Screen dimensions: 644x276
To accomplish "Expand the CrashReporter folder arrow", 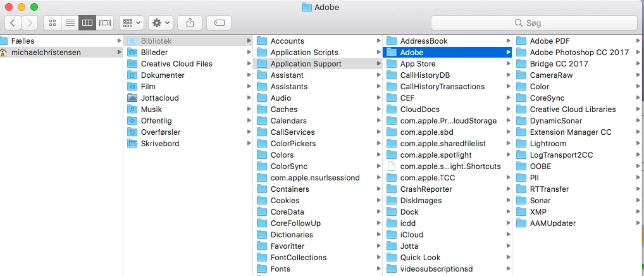I will click(x=508, y=189).
